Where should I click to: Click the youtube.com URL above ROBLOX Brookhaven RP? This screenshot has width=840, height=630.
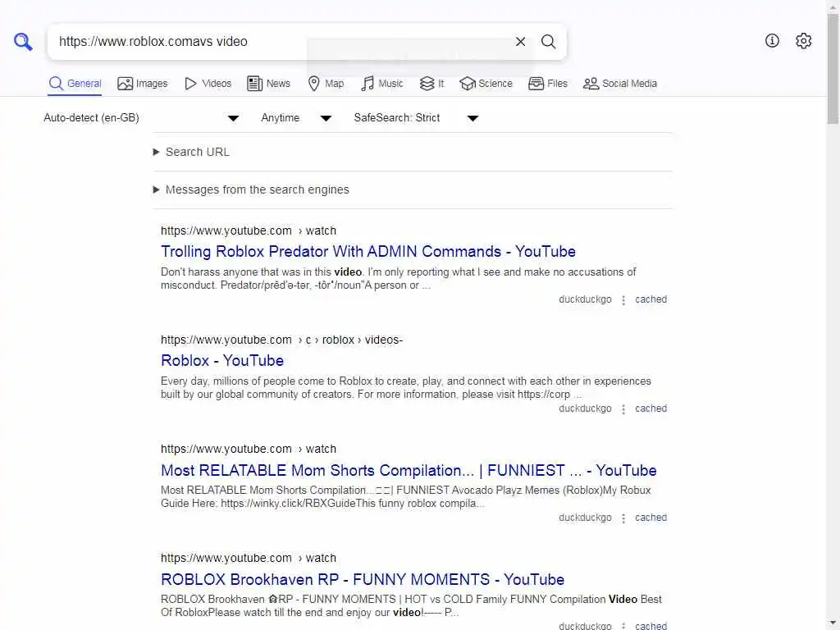tap(249, 558)
